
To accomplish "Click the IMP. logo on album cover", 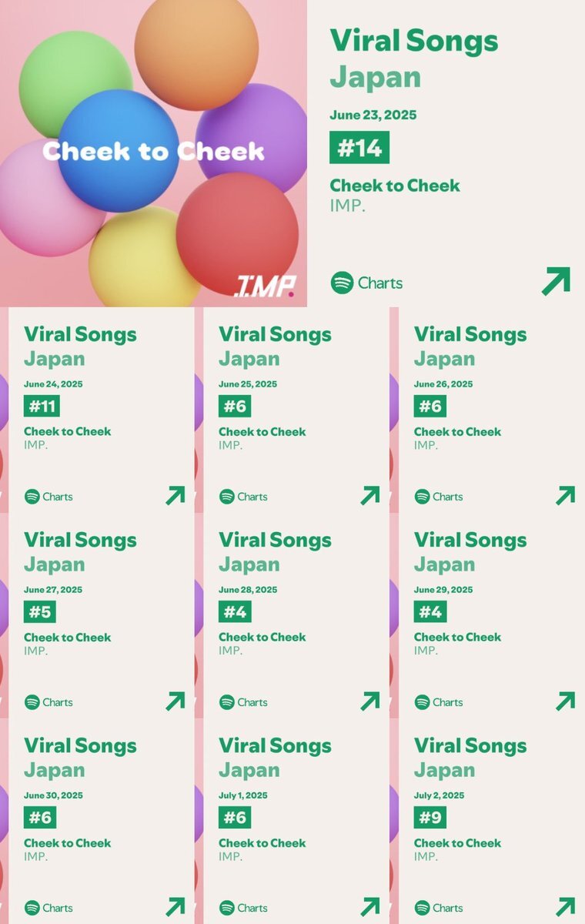I will tap(264, 286).
